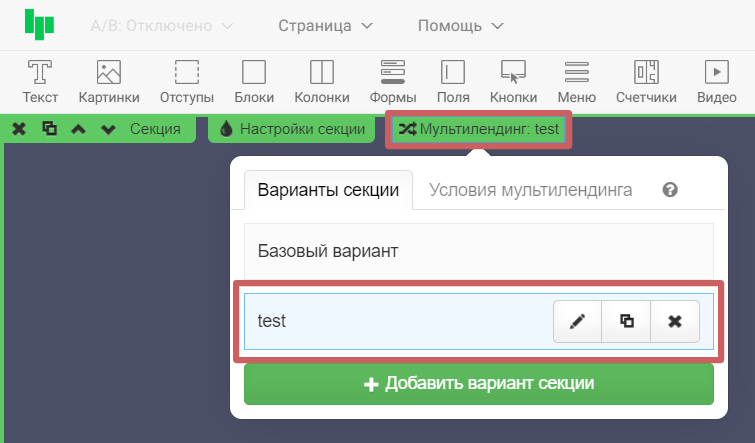Select the Счетчики counters tool

[645, 81]
